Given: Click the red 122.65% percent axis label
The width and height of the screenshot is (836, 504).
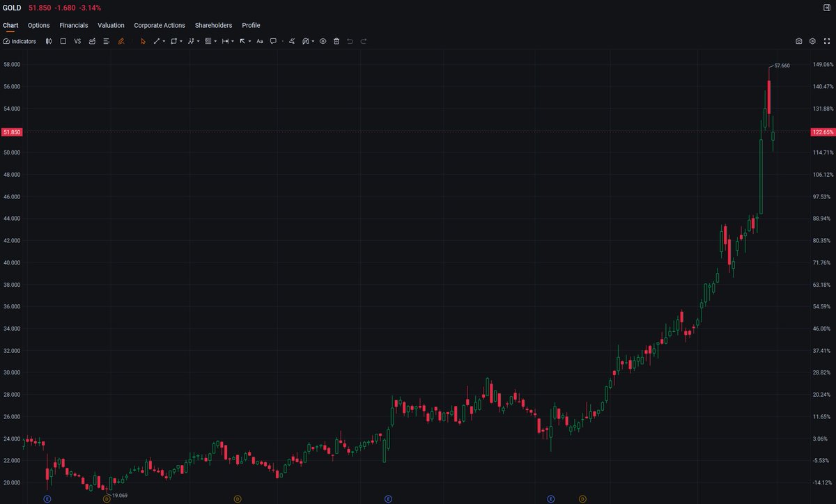Looking at the screenshot, I should coord(822,132).
